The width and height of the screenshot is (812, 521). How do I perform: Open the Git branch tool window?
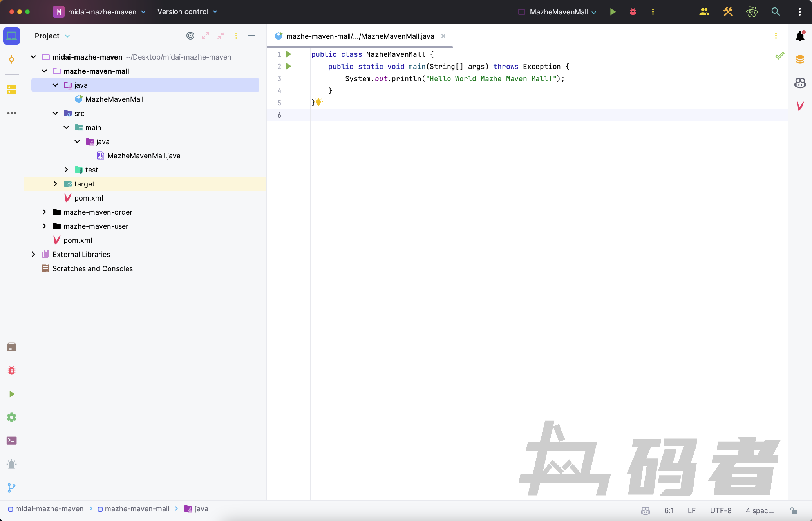(x=12, y=488)
